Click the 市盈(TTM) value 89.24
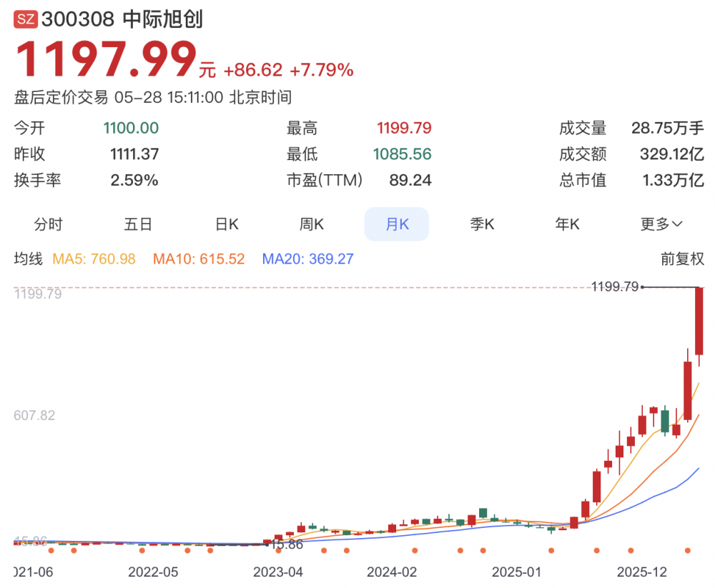 click(x=410, y=180)
